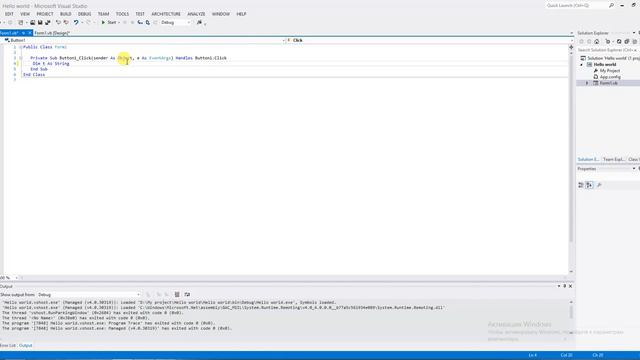Open the TOOLS menu
Viewport: 640px width, 360px height.
[x=122, y=14]
